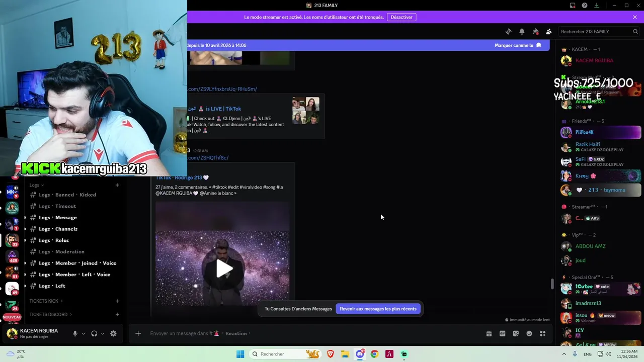Open the ZSHQThf8c TikTok link
644x362 pixels.
tap(207, 158)
